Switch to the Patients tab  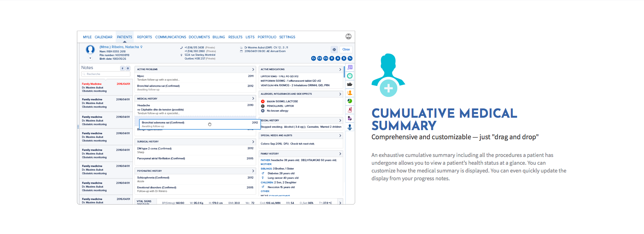[124, 37]
